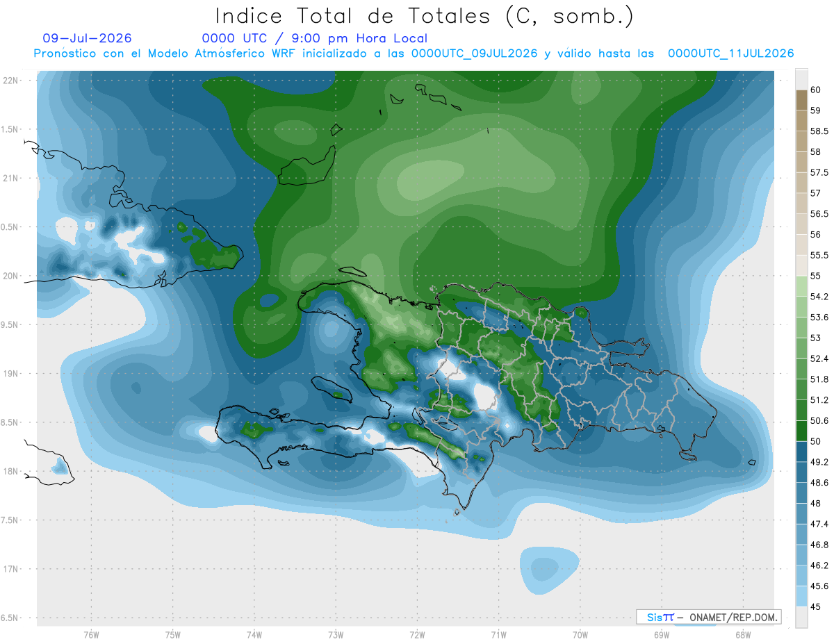Click the '48' value on the color scale
The width and height of the screenshot is (834, 644).
pyautogui.click(x=816, y=503)
